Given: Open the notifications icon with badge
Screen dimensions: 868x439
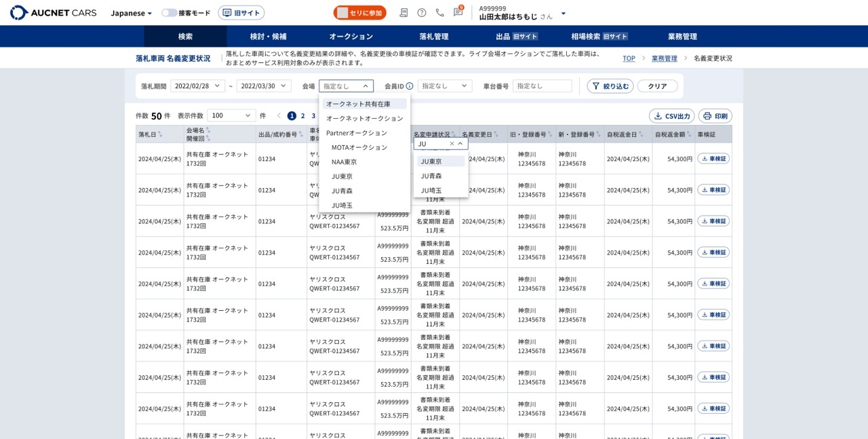Looking at the screenshot, I should (458, 13).
